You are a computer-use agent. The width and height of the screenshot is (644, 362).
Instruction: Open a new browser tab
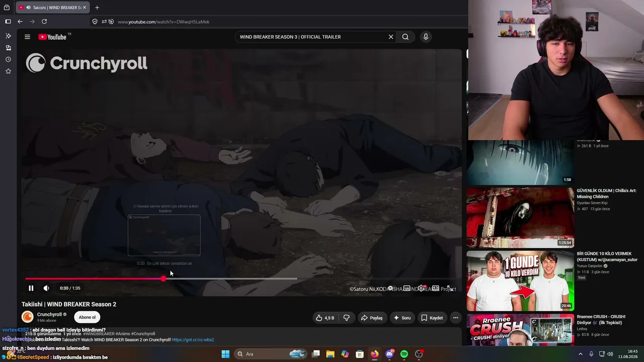coord(97,8)
